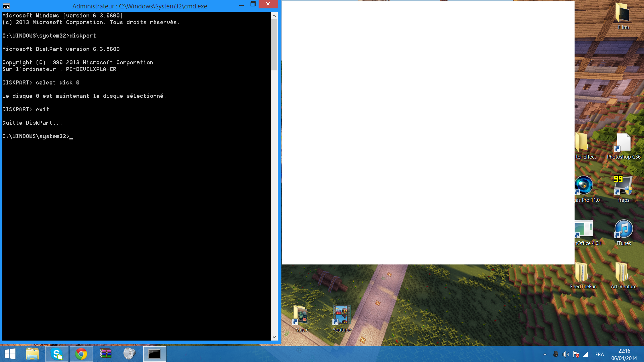Viewport: 644px width, 362px height.
Task: Select the cmd.exe taskbar button
Action: [155, 354]
